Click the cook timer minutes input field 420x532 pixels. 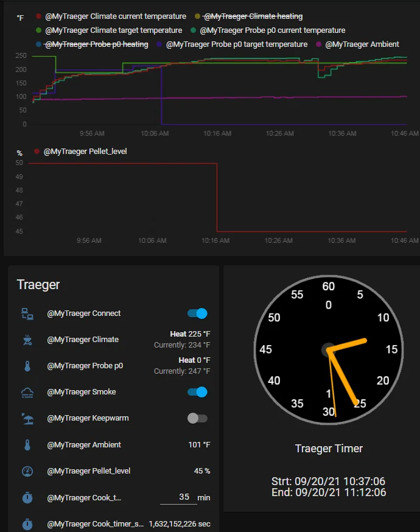178,497
